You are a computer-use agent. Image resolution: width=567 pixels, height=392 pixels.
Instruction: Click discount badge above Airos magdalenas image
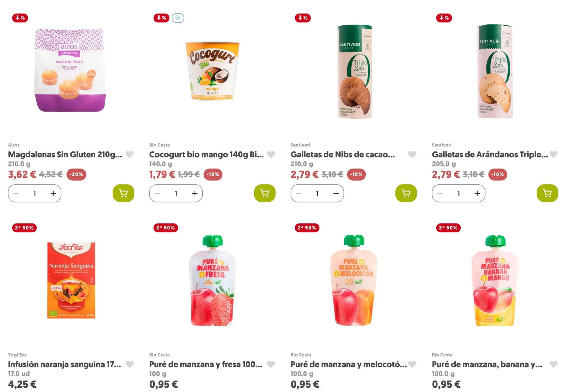click(20, 18)
